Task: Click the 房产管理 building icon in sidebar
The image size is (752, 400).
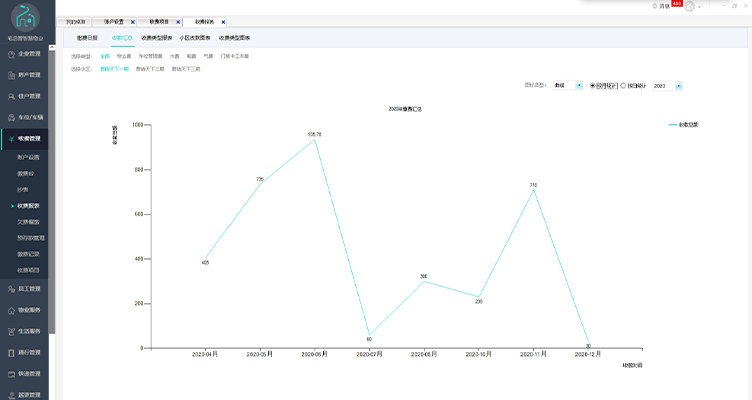Action: (x=10, y=74)
